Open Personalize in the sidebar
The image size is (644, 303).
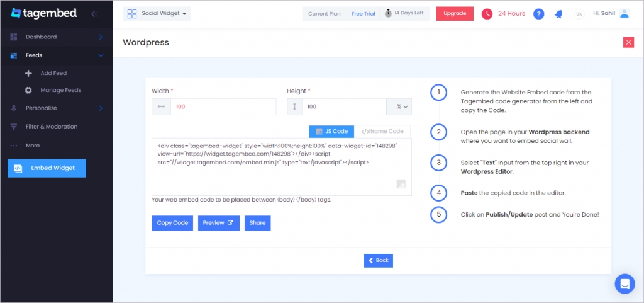[x=41, y=108]
